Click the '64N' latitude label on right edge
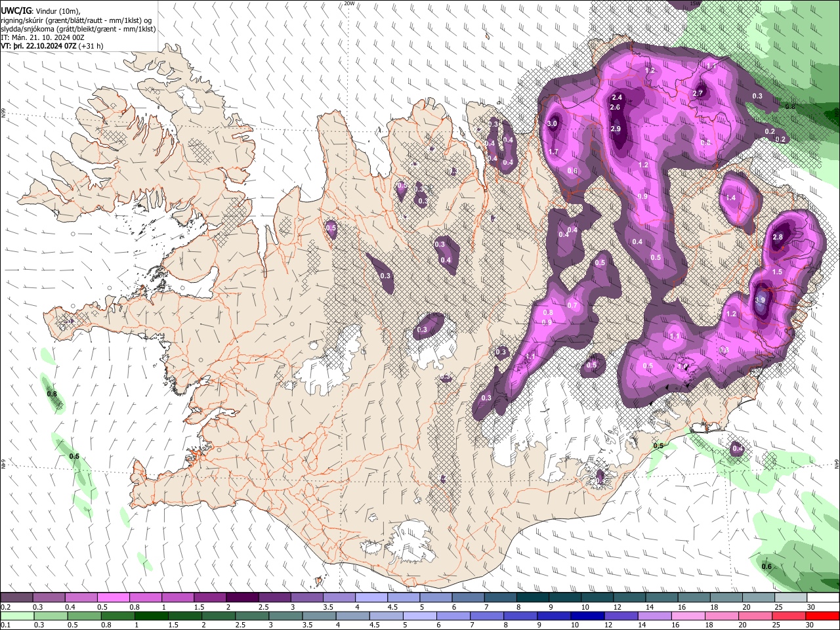 (837, 463)
